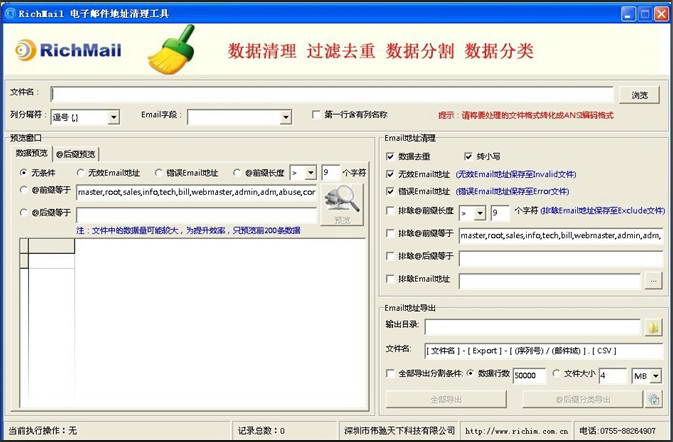Click the @前缀等于 preview prefix list field

point(197,192)
